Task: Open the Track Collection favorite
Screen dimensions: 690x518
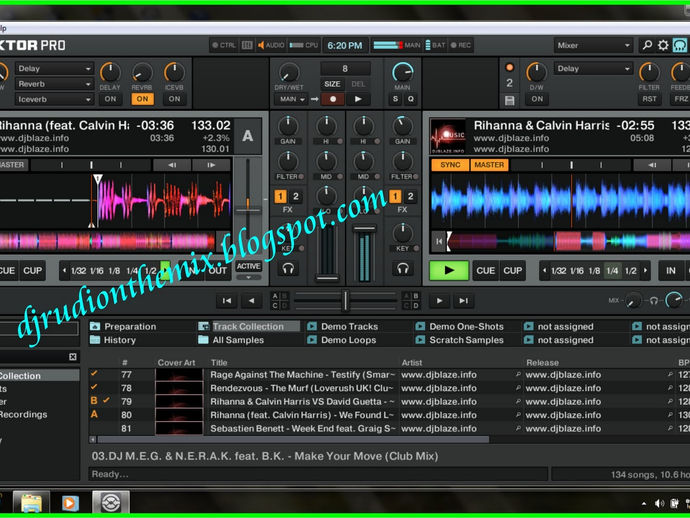Action: 248,326
